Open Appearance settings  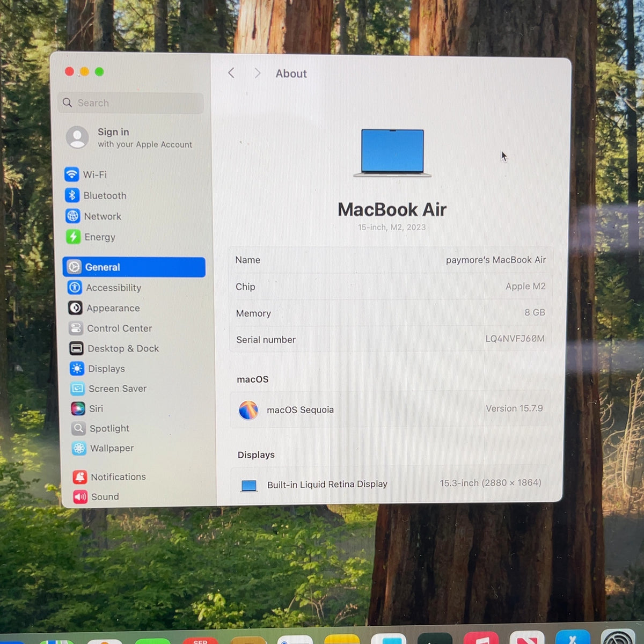[x=104, y=308]
